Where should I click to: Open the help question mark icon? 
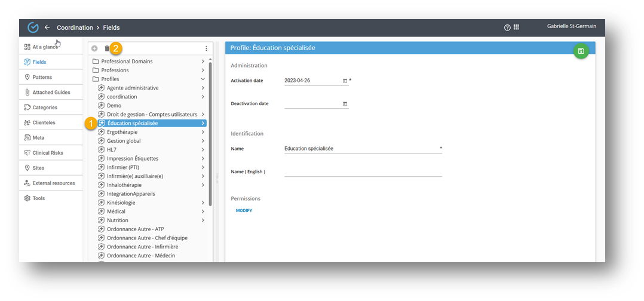click(x=507, y=27)
